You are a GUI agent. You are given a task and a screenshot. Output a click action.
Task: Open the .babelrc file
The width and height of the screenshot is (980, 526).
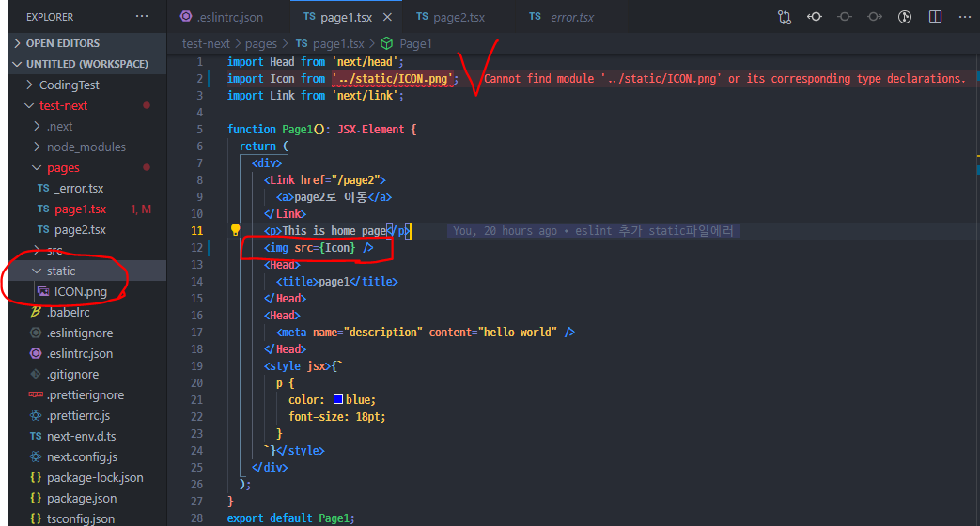click(x=86, y=312)
